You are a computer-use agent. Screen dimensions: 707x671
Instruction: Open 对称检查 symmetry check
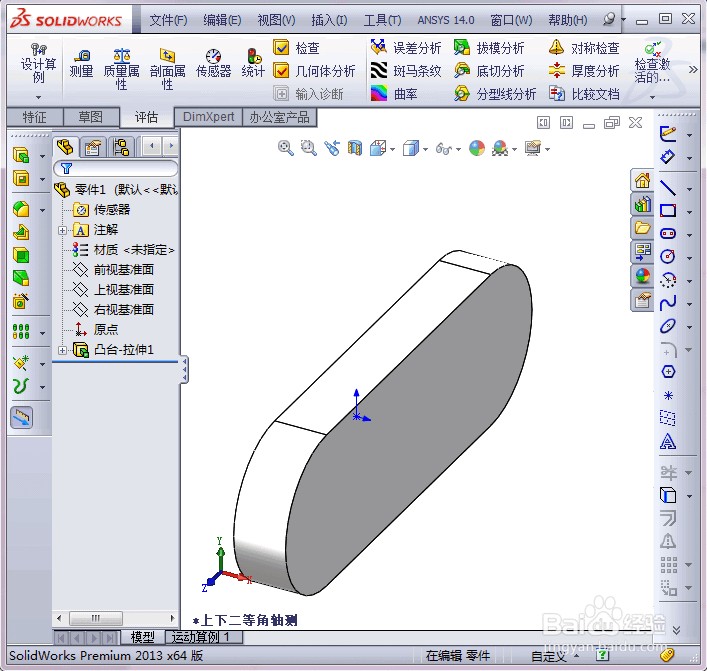click(x=584, y=47)
